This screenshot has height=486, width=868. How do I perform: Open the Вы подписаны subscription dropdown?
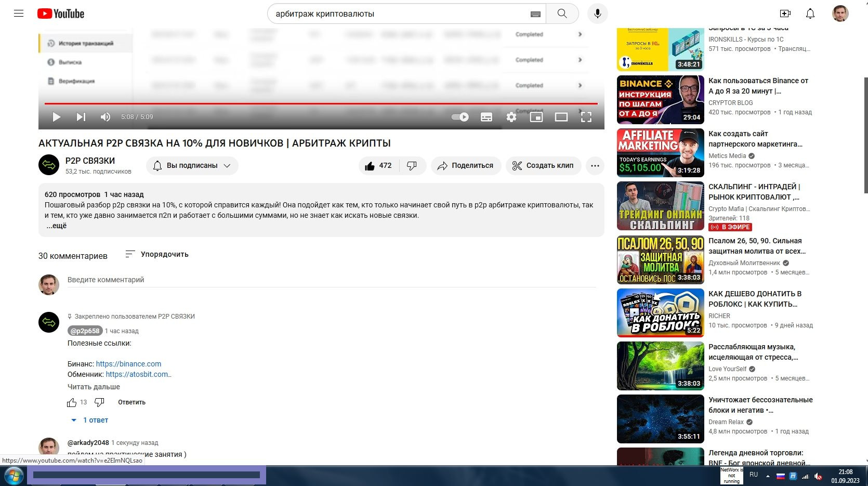point(192,165)
